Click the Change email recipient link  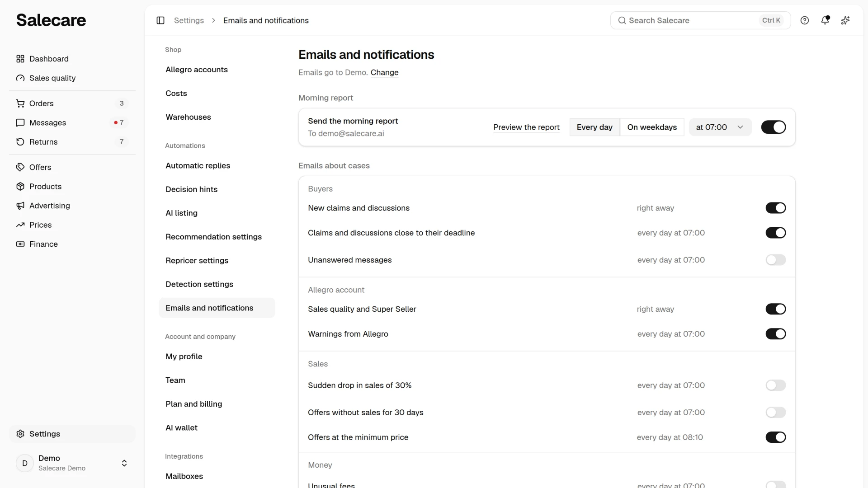(x=384, y=72)
